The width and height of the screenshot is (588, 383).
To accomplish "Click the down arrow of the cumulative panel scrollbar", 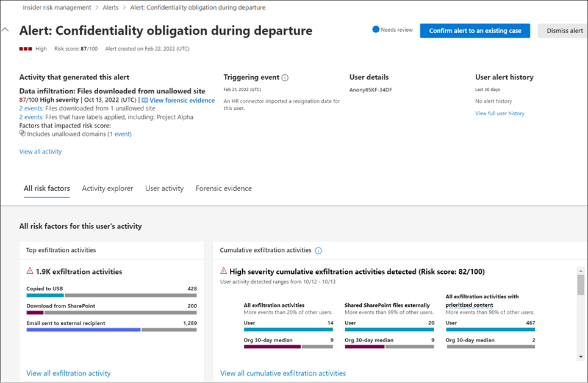I will pos(580,356).
